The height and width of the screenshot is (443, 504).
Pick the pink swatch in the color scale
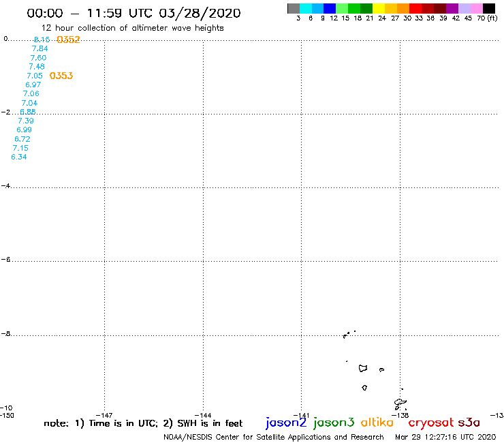click(477, 8)
